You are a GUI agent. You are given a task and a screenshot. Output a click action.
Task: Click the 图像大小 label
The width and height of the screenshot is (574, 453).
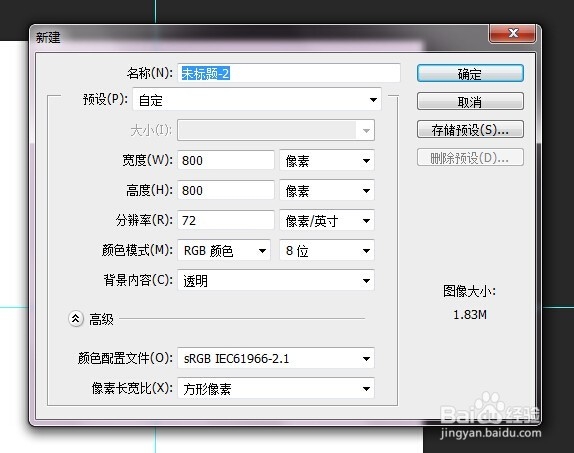pyautogui.click(x=470, y=292)
